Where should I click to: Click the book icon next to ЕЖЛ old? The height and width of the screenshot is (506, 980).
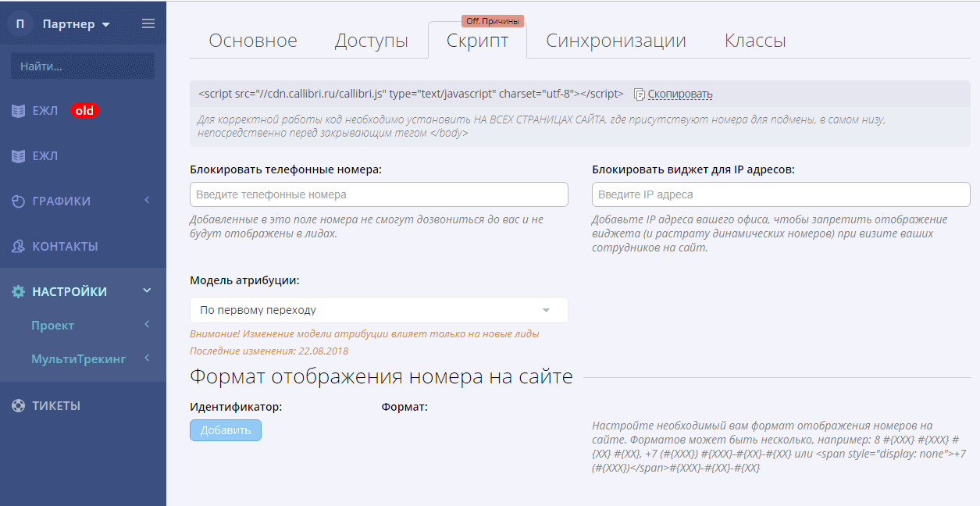(x=18, y=111)
